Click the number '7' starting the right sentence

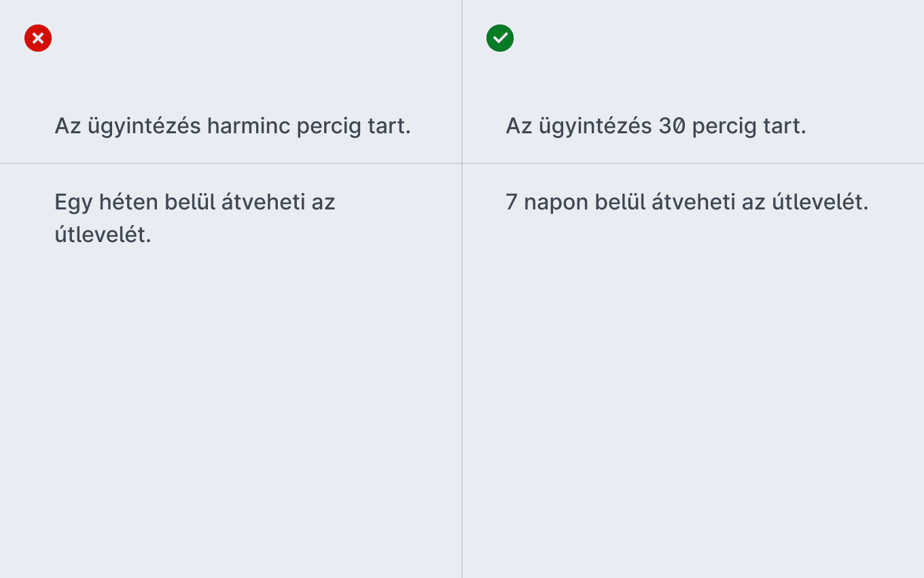(x=512, y=203)
